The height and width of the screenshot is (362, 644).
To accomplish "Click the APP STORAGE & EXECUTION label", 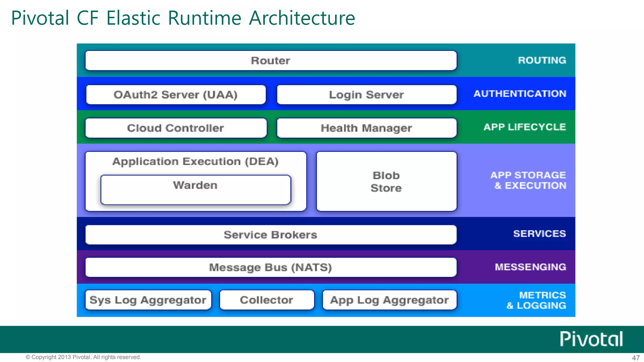I will 528,180.
